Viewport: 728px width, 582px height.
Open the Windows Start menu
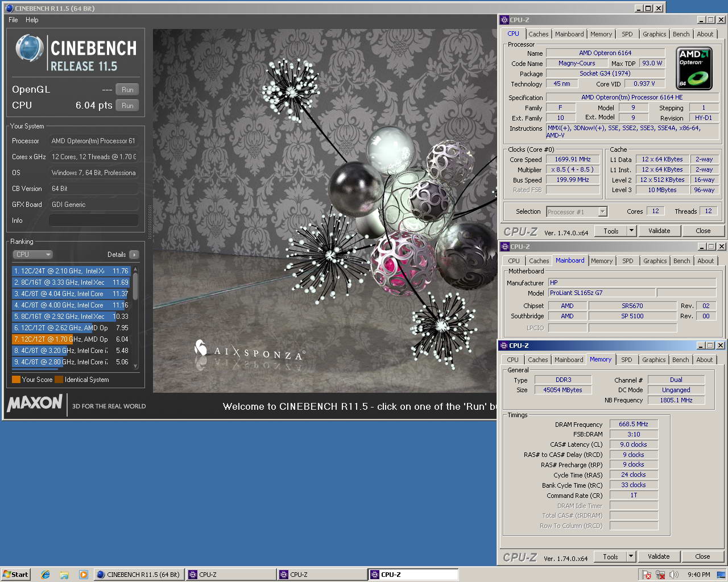click(15, 575)
